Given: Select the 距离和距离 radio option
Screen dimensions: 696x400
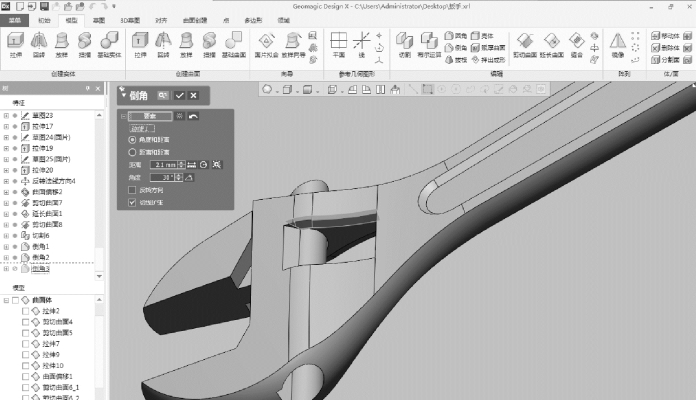Looking at the screenshot, I should tap(133, 151).
